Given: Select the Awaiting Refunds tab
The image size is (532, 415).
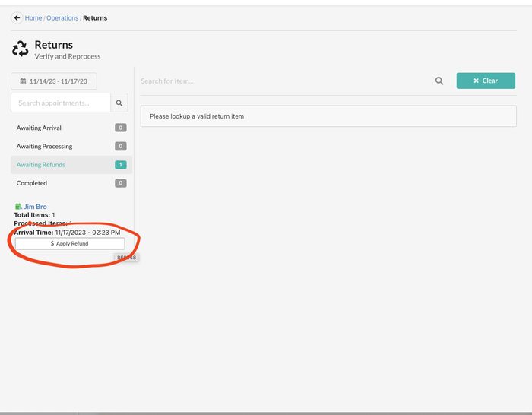Looking at the screenshot, I should click(71, 165).
